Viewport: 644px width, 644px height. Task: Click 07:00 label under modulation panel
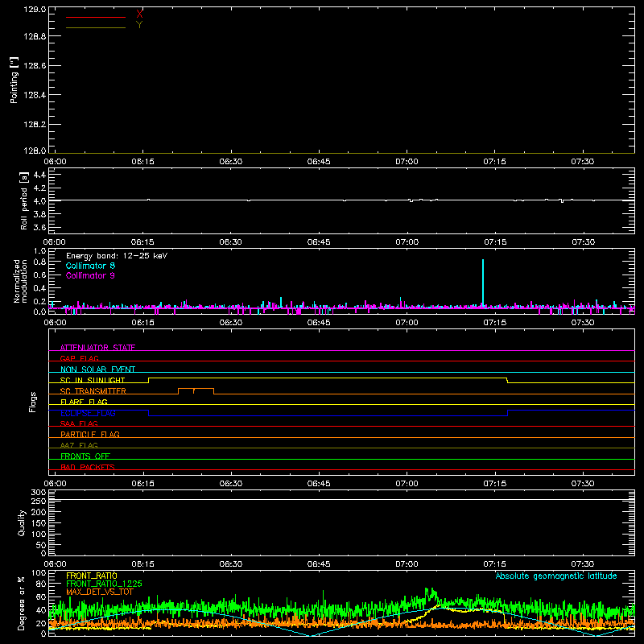pyautogui.click(x=407, y=323)
